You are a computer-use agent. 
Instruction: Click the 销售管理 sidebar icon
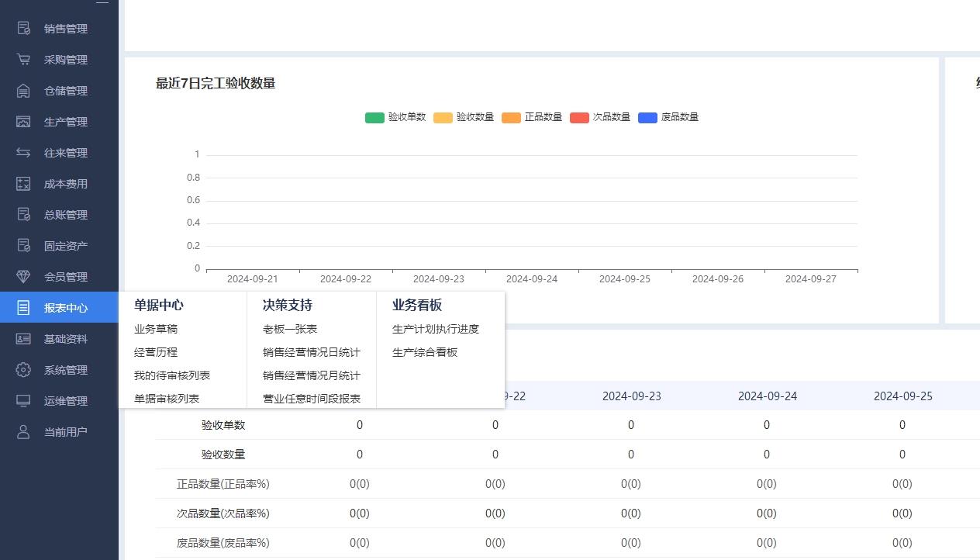23,29
